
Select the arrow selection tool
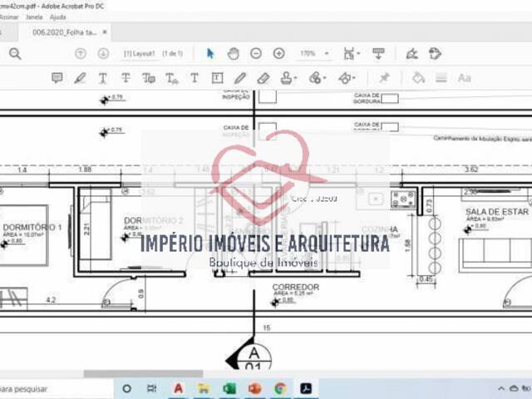(x=210, y=53)
